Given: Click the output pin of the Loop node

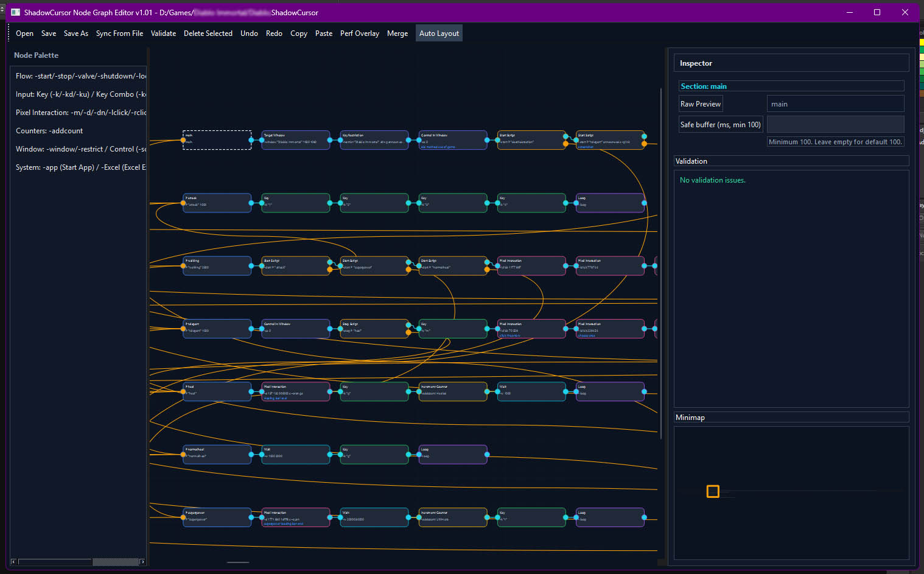Looking at the screenshot, I should coord(645,203).
